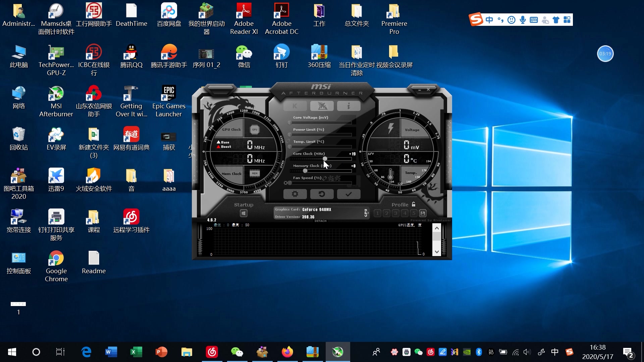Viewport: 644px width, 362px height.
Task: Open the Afterburner information (i) button
Action: (x=348, y=106)
